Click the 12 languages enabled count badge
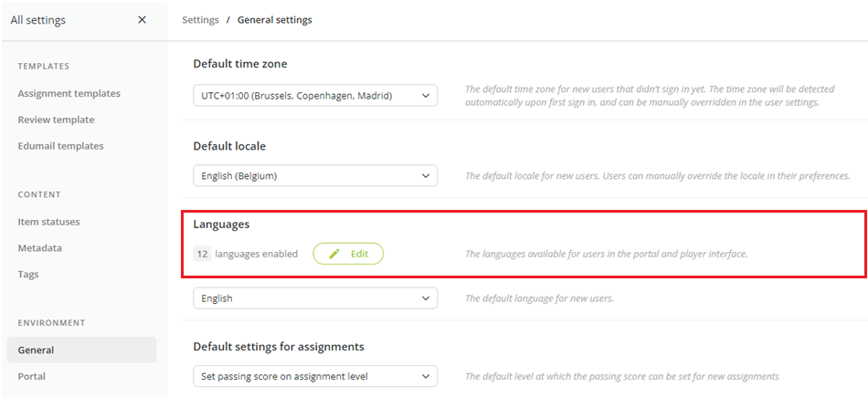 point(202,254)
